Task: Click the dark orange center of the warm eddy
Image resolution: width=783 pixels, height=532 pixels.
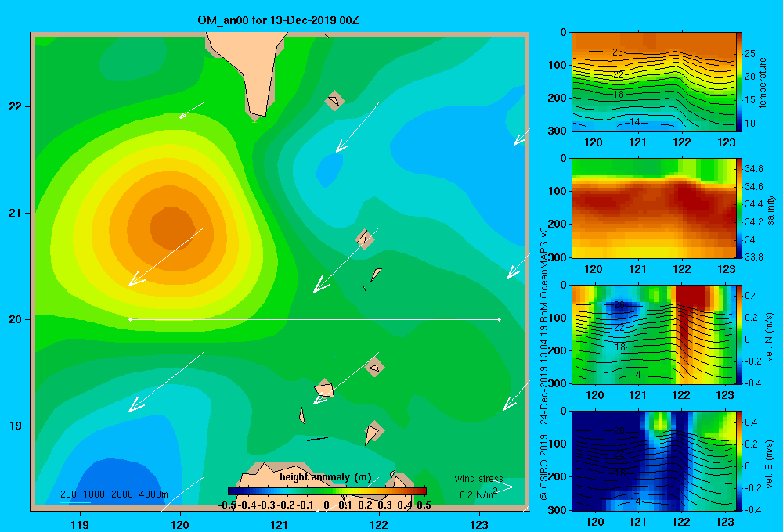Action: pyautogui.click(x=171, y=227)
